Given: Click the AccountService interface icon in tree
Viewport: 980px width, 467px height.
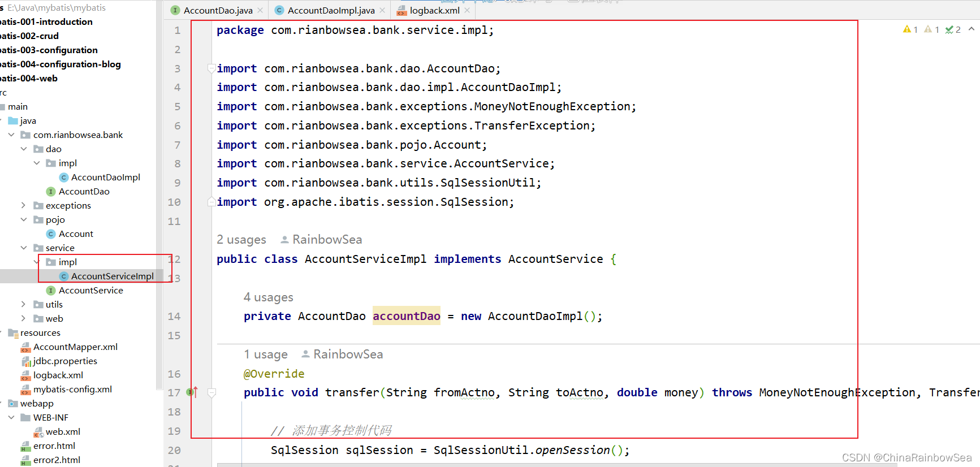Looking at the screenshot, I should tap(51, 291).
